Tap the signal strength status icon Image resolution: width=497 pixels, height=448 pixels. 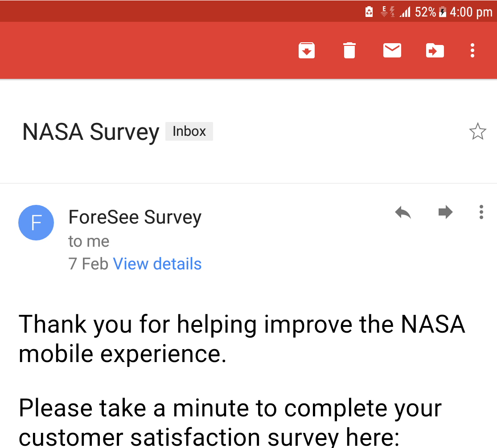point(405,12)
